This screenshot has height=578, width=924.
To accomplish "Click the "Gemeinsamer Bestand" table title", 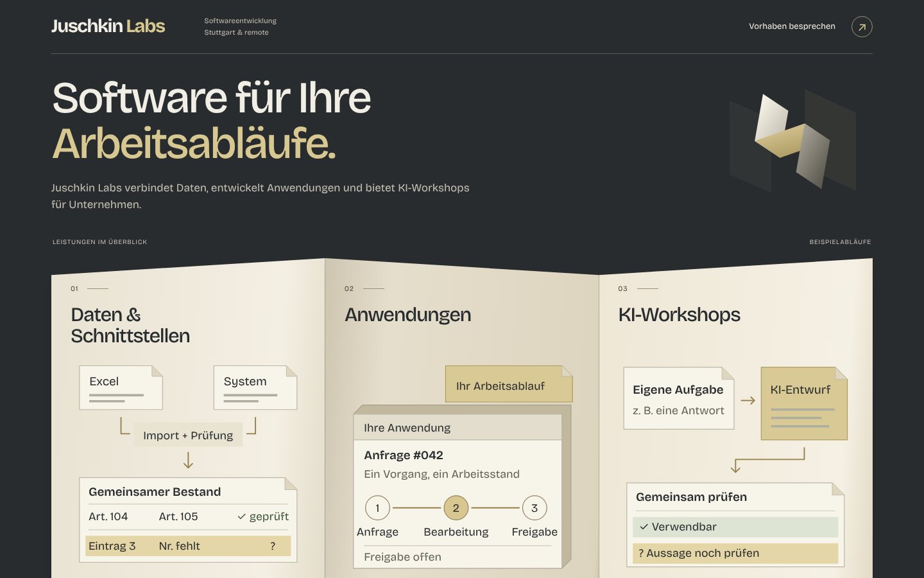I will click(x=155, y=492).
